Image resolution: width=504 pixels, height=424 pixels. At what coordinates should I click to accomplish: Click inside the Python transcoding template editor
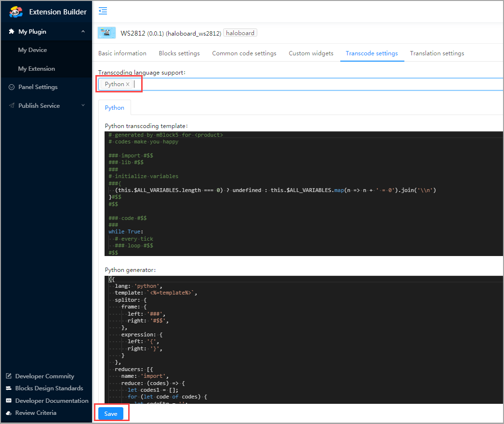click(304, 193)
